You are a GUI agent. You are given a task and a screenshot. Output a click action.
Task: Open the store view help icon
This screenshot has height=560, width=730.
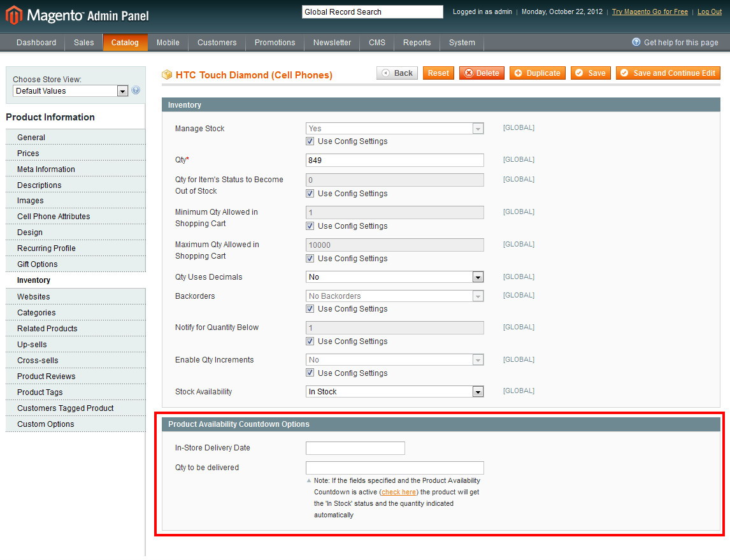(135, 90)
